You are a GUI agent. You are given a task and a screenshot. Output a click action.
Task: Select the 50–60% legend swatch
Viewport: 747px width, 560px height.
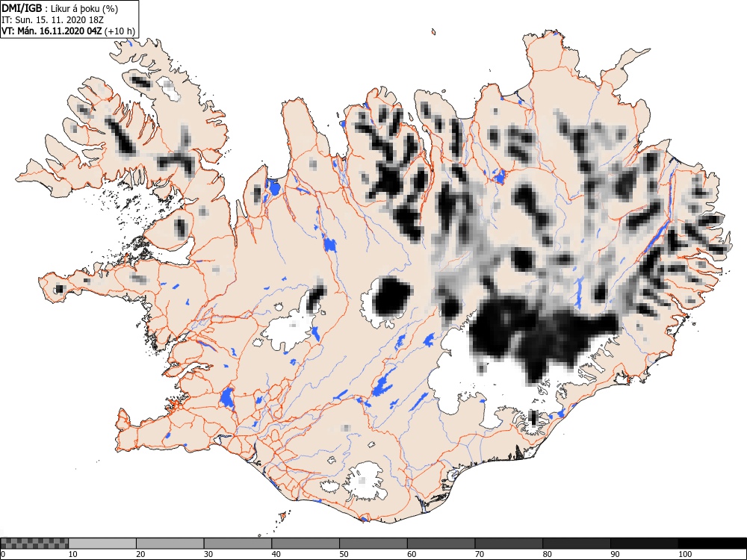pos(373,544)
